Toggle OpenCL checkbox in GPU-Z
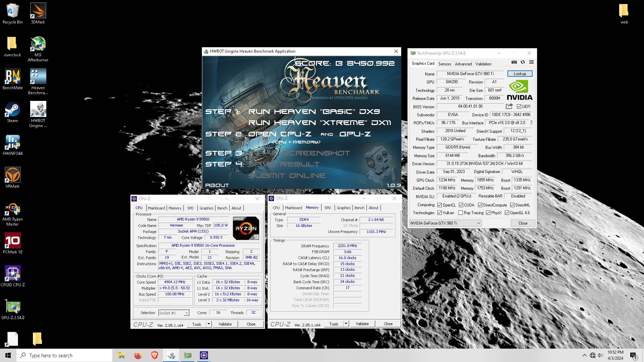The height and width of the screenshot is (362, 644). coord(439,205)
